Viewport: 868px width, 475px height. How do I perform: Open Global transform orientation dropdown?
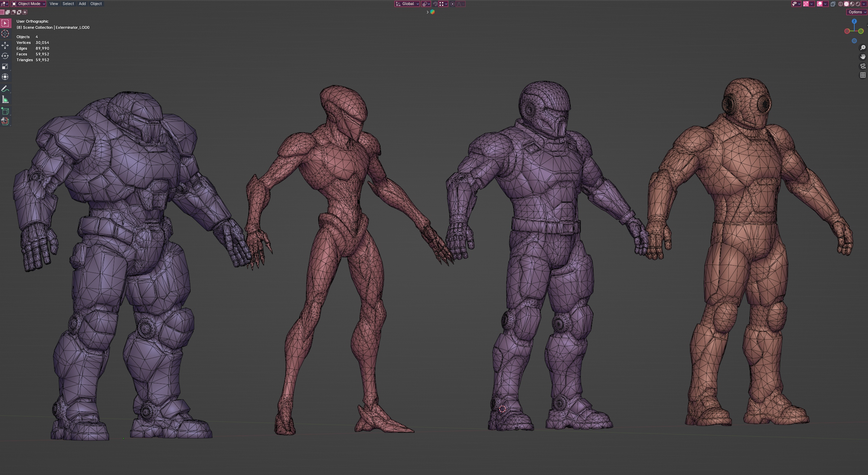[x=407, y=4]
